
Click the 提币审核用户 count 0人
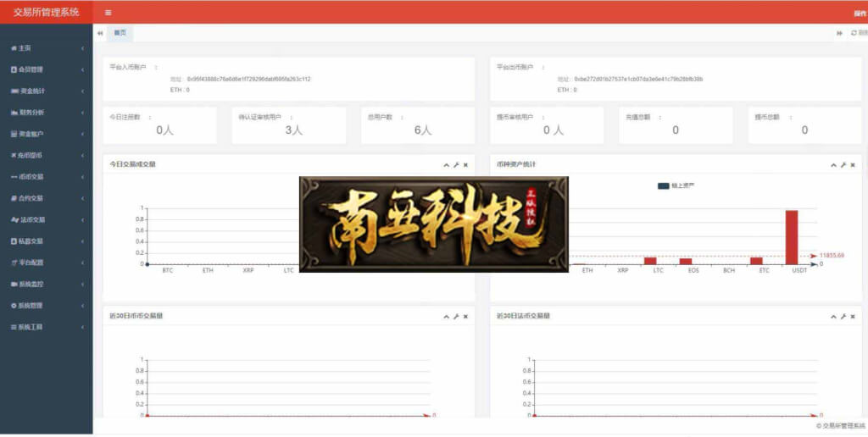554,130
